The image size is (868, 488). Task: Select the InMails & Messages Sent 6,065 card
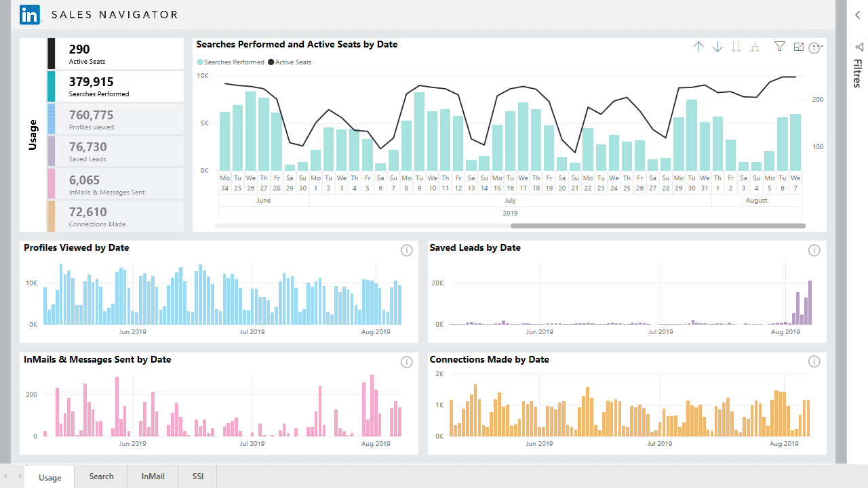pos(115,184)
